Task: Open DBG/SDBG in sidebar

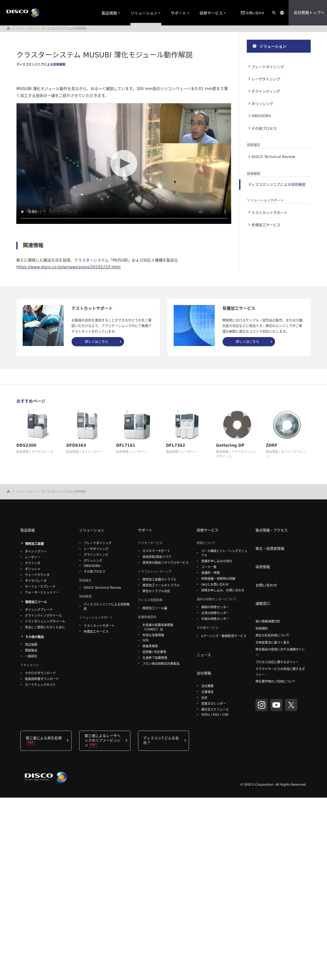Action: pyautogui.click(x=261, y=116)
